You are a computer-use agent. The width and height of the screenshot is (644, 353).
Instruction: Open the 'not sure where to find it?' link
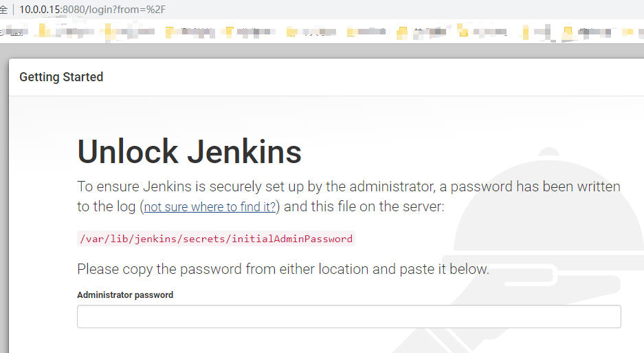(210, 206)
